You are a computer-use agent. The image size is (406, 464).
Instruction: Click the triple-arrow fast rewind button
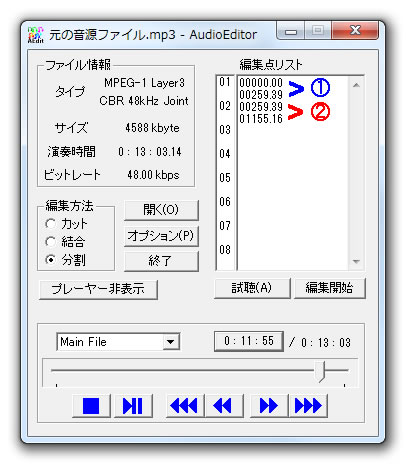tap(185, 406)
